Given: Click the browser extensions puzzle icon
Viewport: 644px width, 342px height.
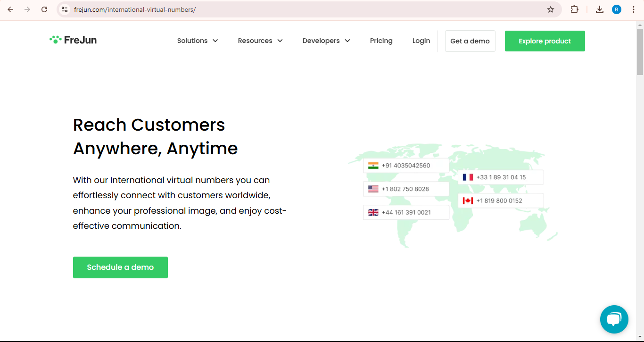Looking at the screenshot, I should (x=574, y=9).
